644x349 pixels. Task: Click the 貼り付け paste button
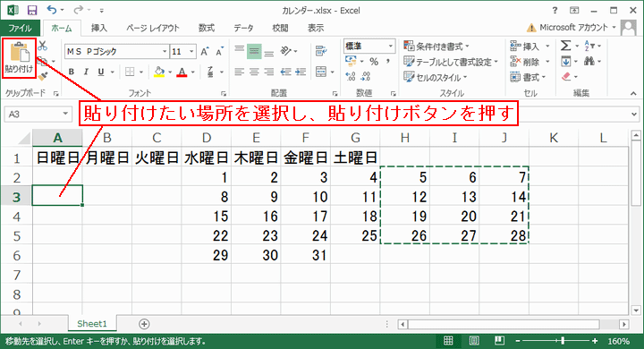19,58
